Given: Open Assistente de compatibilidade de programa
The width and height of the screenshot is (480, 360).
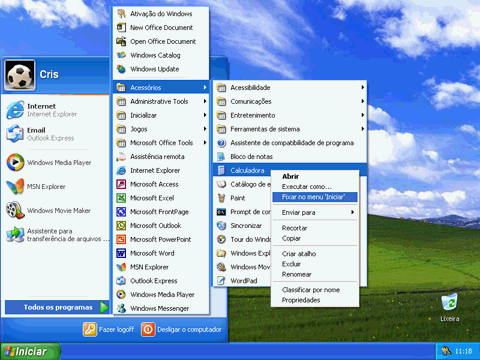Looking at the screenshot, I should pos(290,143).
